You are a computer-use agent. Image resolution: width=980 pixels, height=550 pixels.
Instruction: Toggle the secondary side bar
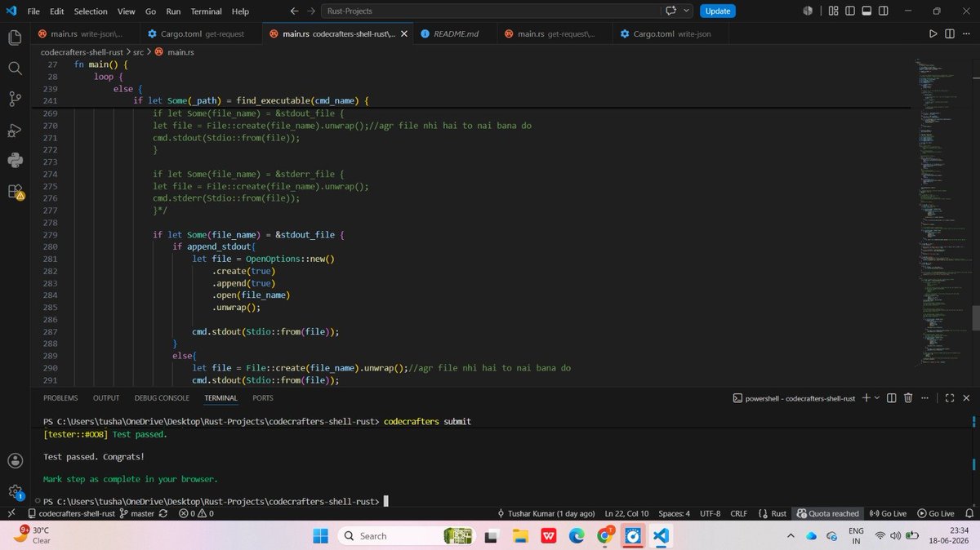tap(884, 11)
